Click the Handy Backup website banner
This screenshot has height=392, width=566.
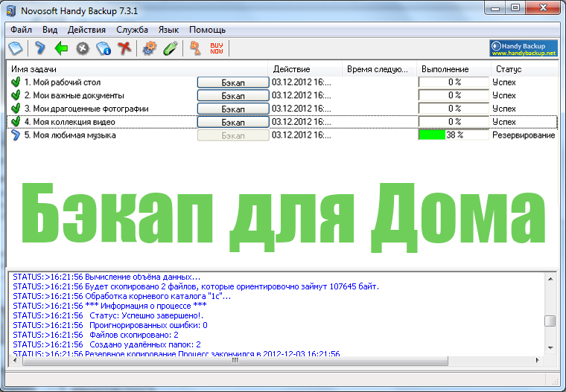(x=524, y=48)
